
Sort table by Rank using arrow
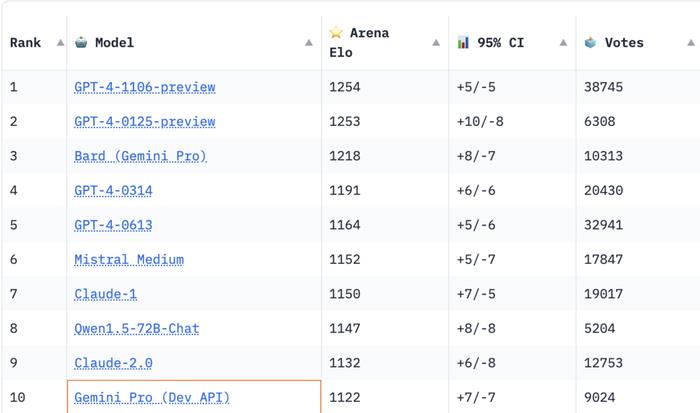pyautogui.click(x=60, y=43)
